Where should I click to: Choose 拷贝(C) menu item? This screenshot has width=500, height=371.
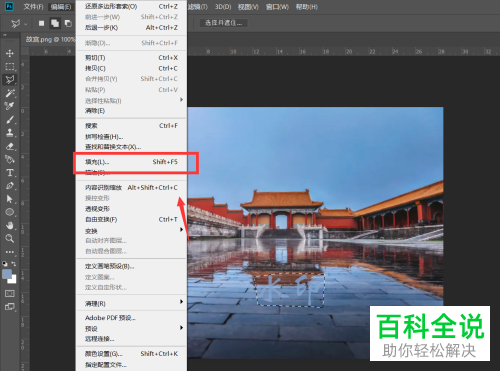(x=131, y=68)
